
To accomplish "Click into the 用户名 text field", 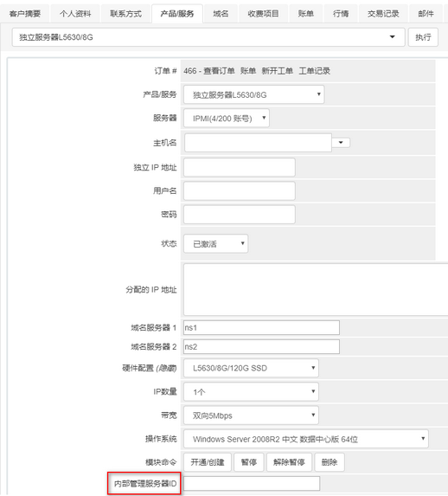I will tap(240, 190).
